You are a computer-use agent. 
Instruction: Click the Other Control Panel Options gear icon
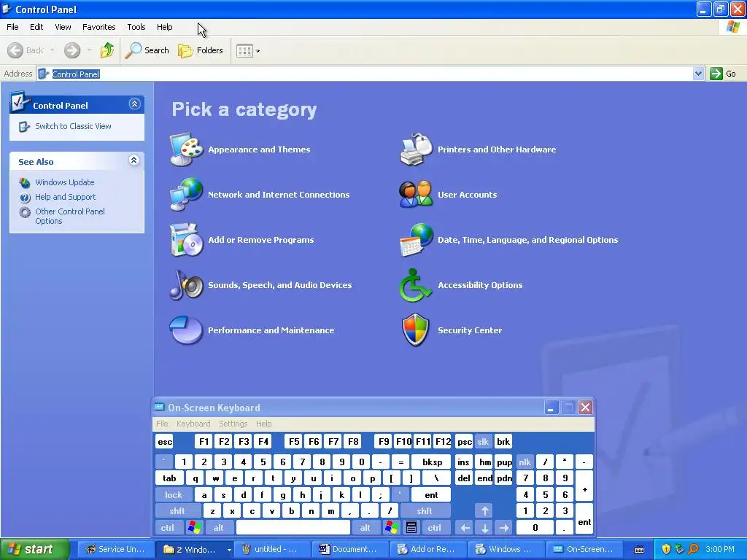tap(25, 212)
